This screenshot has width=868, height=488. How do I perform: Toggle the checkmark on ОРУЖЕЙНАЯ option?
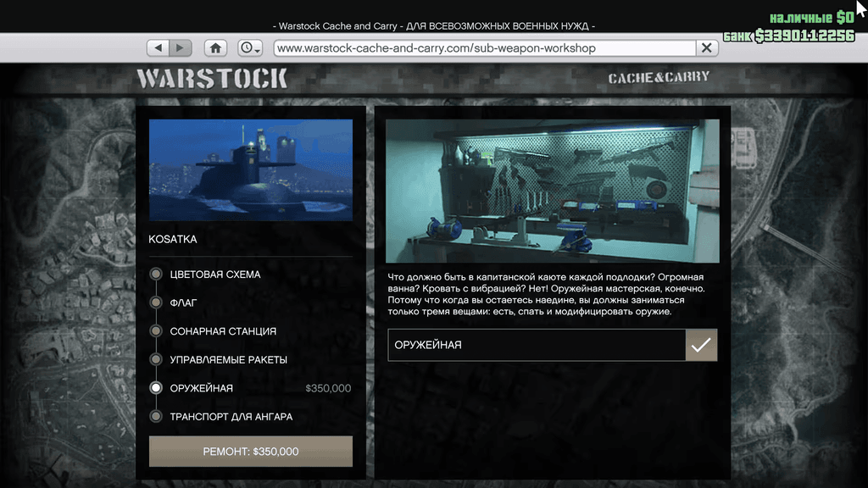pyautogui.click(x=701, y=346)
